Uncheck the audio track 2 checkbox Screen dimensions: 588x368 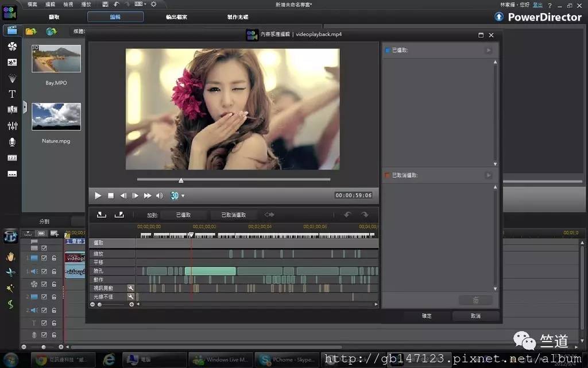(44, 310)
